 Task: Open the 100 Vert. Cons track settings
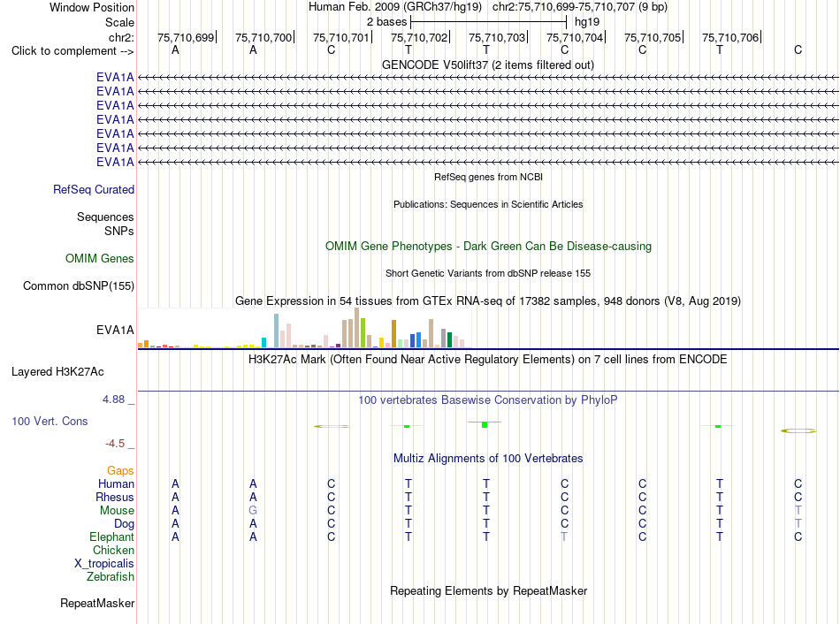(50, 422)
